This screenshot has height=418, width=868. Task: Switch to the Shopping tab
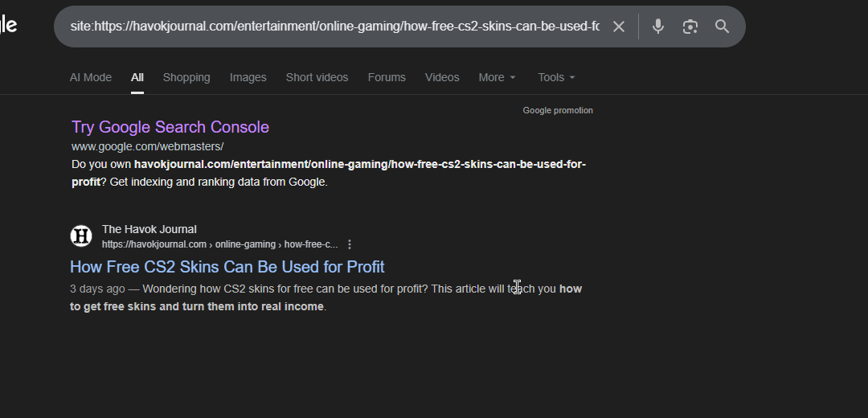[186, 77]
